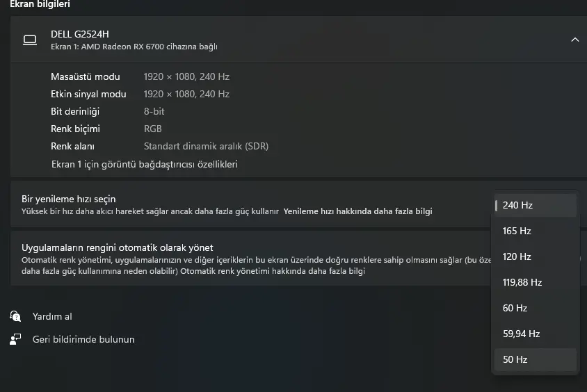Pick 119,88 Hz in the dropdown list
The width and height of the screenshot is (587, 392).
pos(536,282)
